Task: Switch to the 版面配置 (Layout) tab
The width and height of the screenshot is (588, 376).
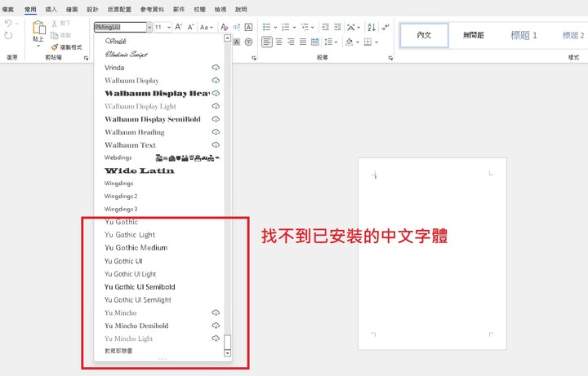Action: pos(119,9)
